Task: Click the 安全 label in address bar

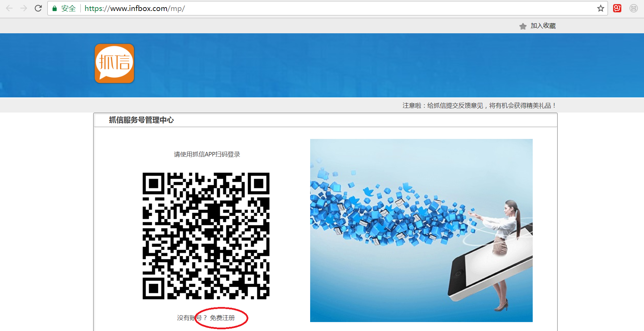Action: pos(68,9)
